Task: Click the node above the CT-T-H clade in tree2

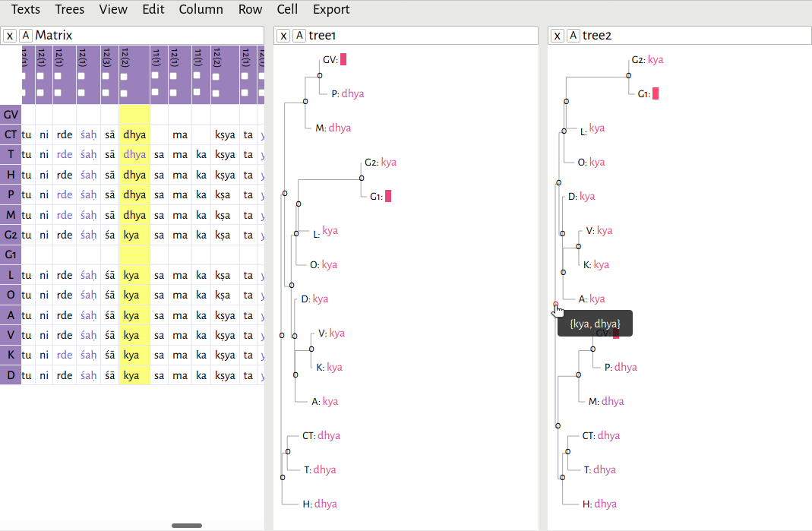Action: (562, 478)
